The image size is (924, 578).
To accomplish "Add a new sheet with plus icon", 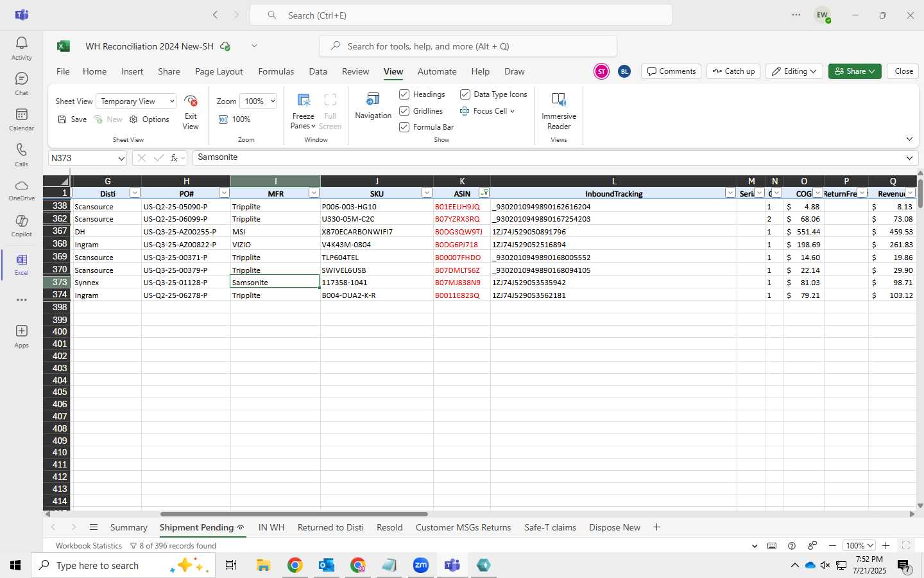I will pyautogui.click(x=656, y=527).
